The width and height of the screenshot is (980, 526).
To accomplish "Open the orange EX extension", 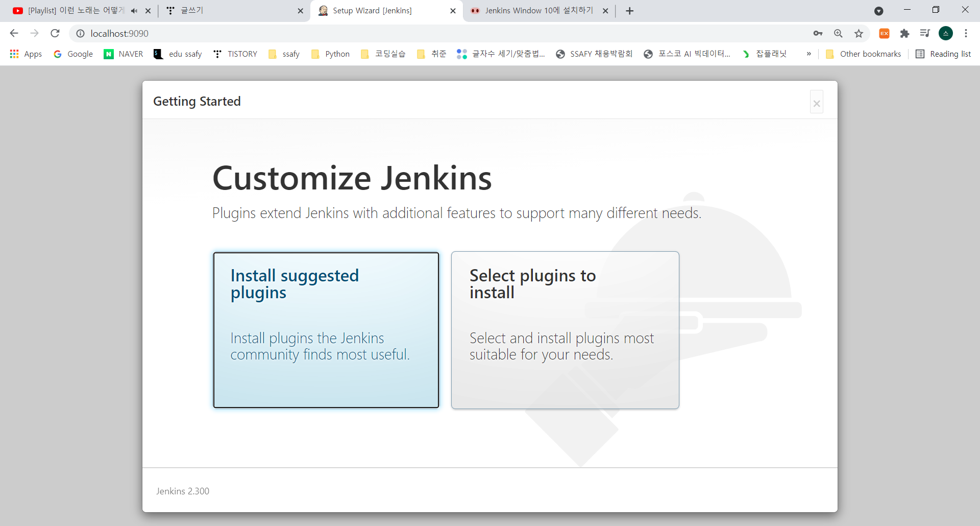I will [x=884, y=33].
